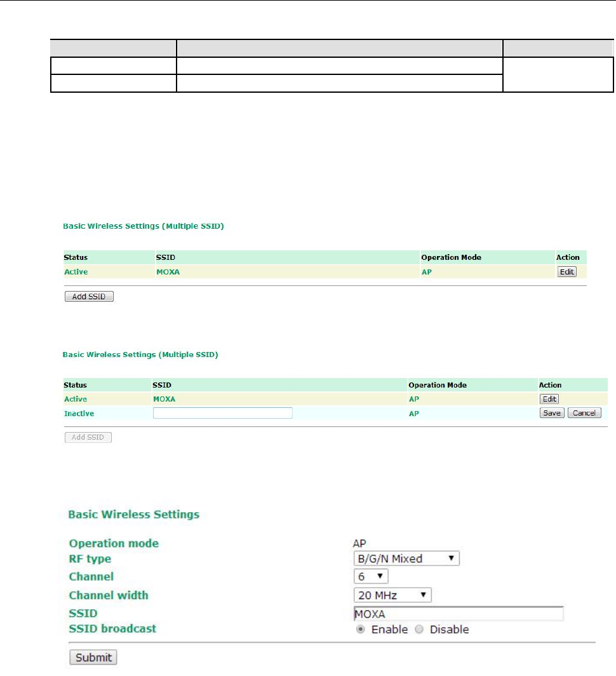Click Channel width label
The height and width of the screenshot is (676, 616).
pyautogui.click(x=109, y=595)
